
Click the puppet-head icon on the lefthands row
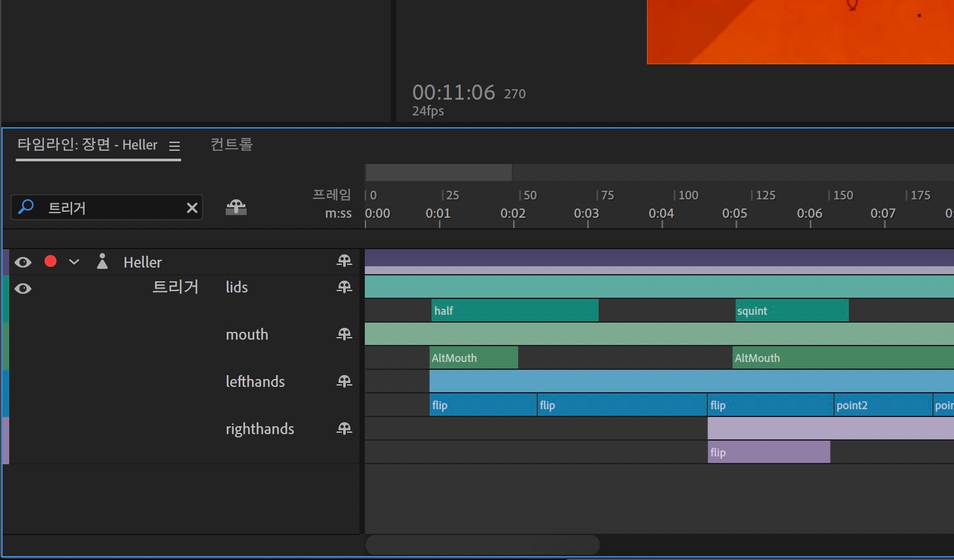344,382
